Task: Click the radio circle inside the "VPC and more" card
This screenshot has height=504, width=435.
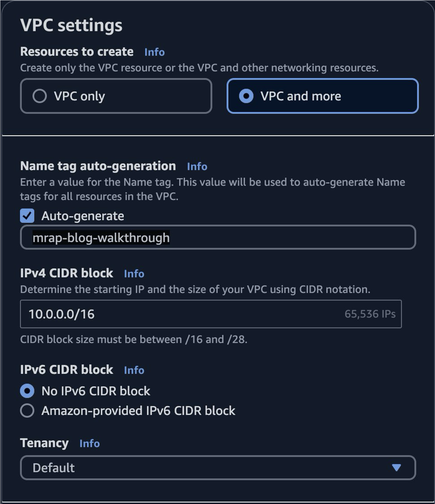Action: [246, 96]
